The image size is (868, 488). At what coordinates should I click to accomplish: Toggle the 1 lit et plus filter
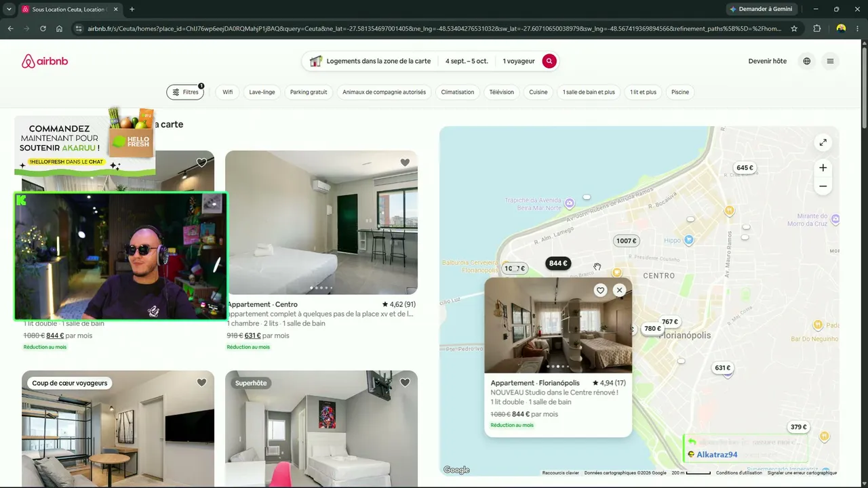[643, 92]
